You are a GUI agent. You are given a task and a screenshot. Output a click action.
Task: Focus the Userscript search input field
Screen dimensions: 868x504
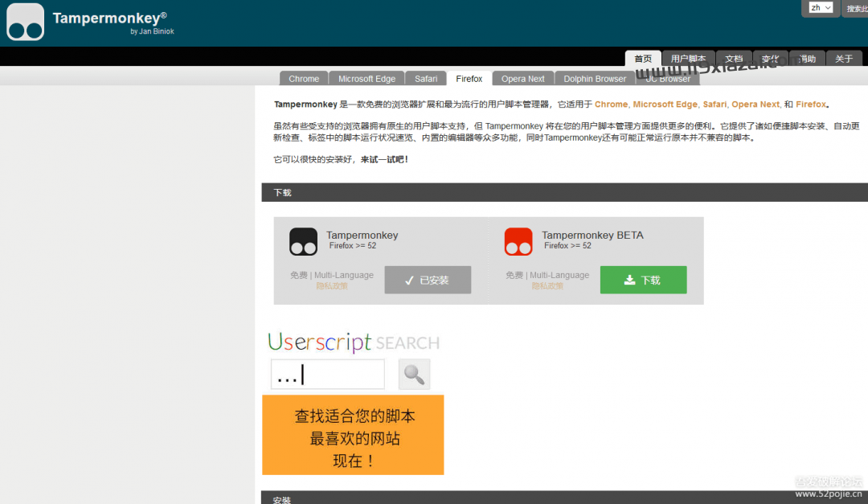pyautogui.click(x=328, y=375)
